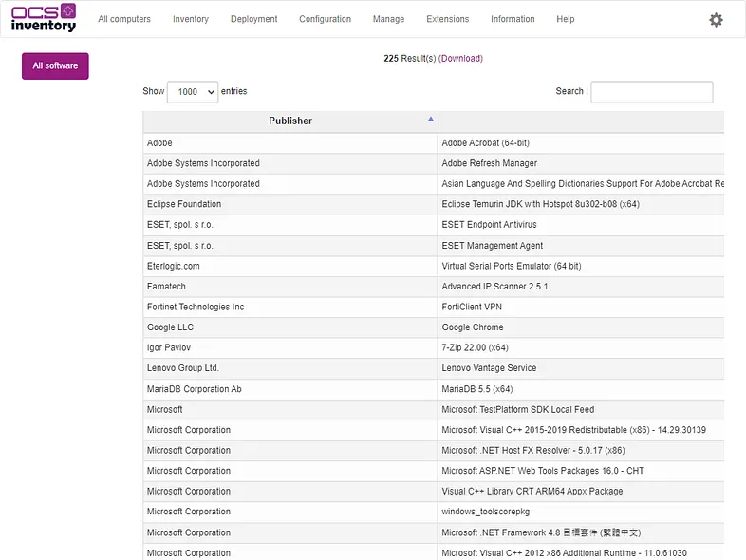
Task: Sort by Publisher ascending arrow
Action: point(431,119)
